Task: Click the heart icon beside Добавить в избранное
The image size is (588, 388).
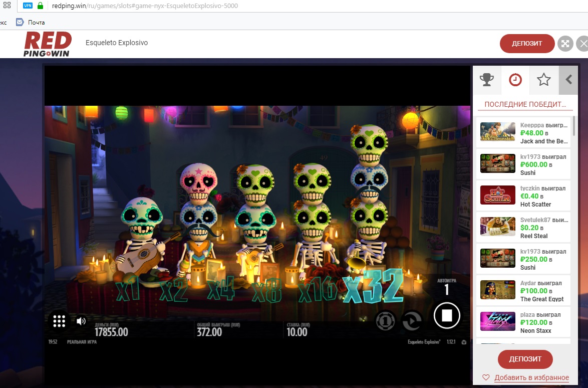Action: (x=486, y=377)
